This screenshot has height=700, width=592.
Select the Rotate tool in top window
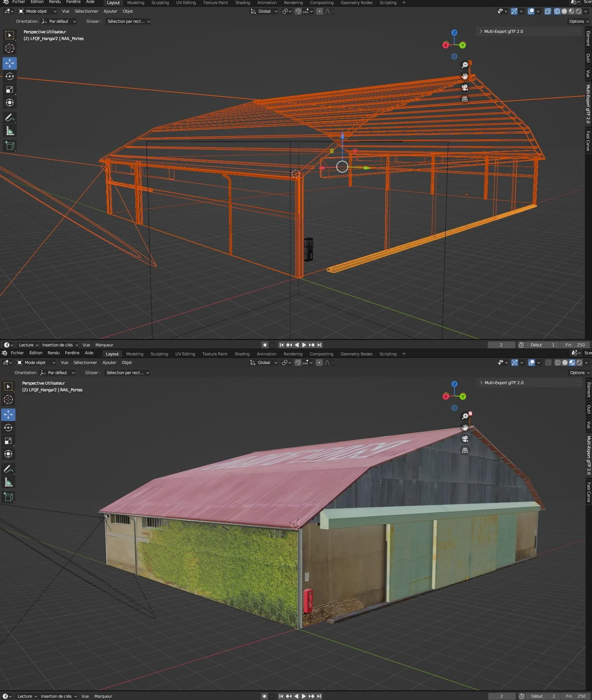[x=10, y=76]
